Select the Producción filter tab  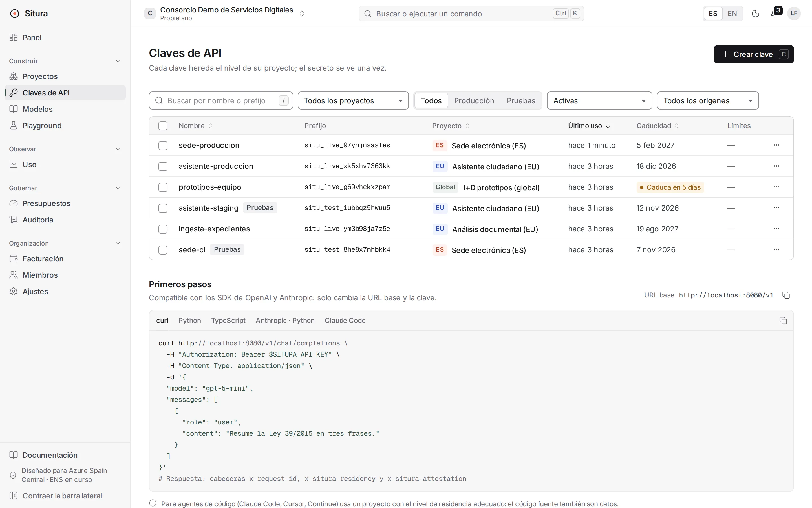point(474,100)
